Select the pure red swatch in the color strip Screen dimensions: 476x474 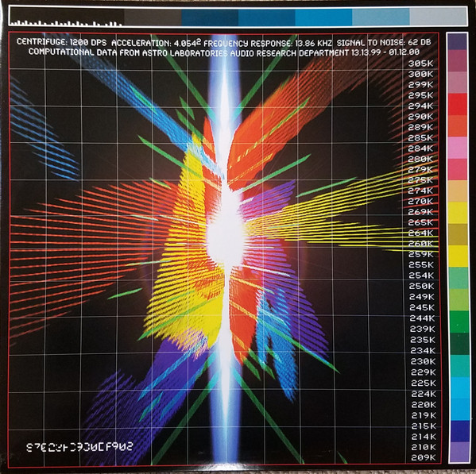click(x=458, y=104)
